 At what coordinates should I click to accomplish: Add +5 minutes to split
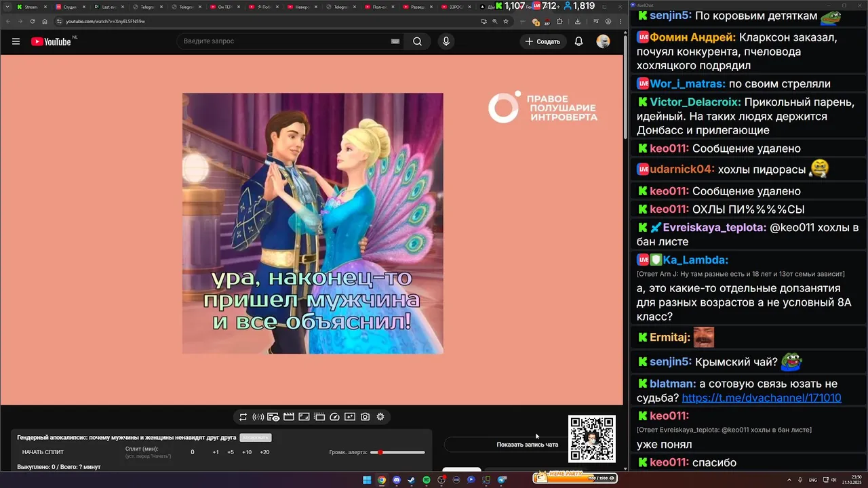[231, 452]
